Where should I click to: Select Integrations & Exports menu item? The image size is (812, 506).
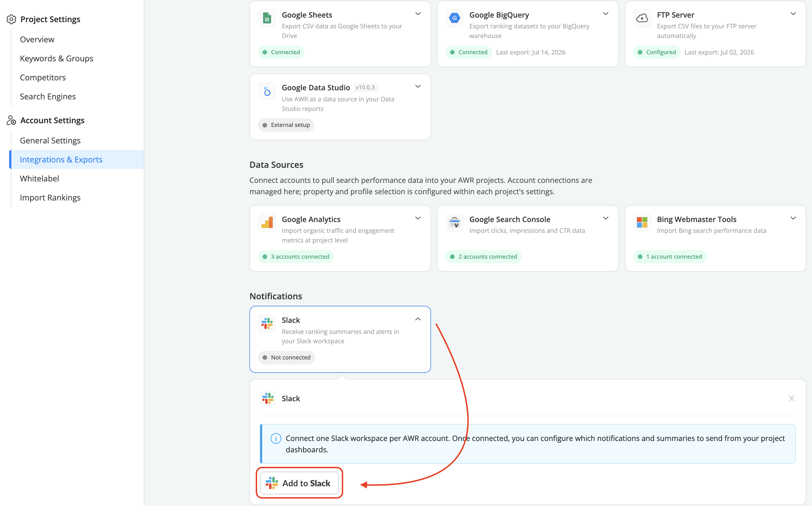(77, 160)
